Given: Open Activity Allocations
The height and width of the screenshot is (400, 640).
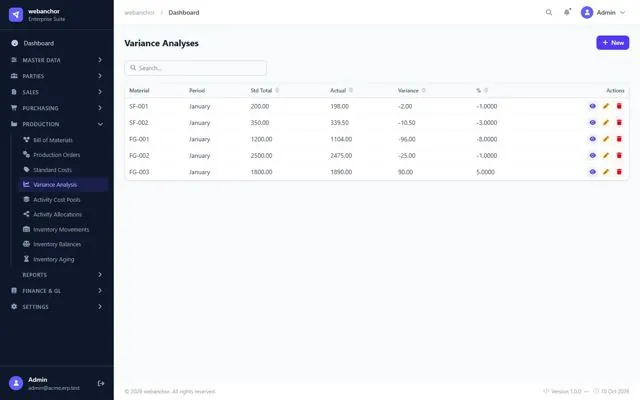Looking at the screenshot, I should point(63,214).
